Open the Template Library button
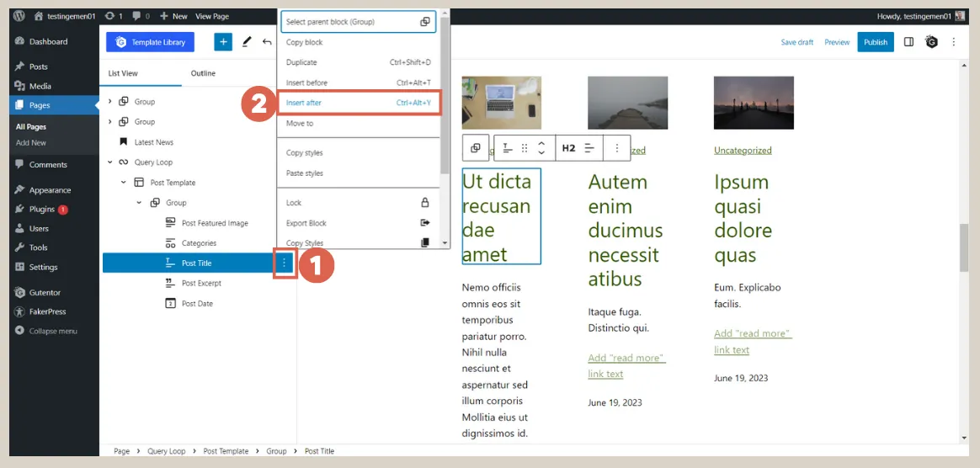Screen dimensions: 980x468 click(150, 42)
